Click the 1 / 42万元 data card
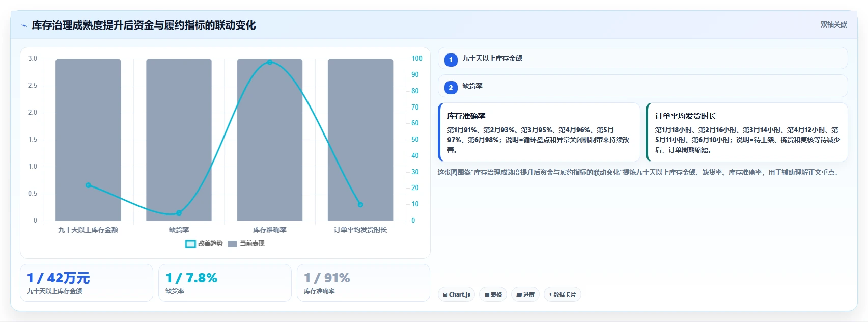Image resolution: width=868 pixels, height=322 pixels. [87, 283]
